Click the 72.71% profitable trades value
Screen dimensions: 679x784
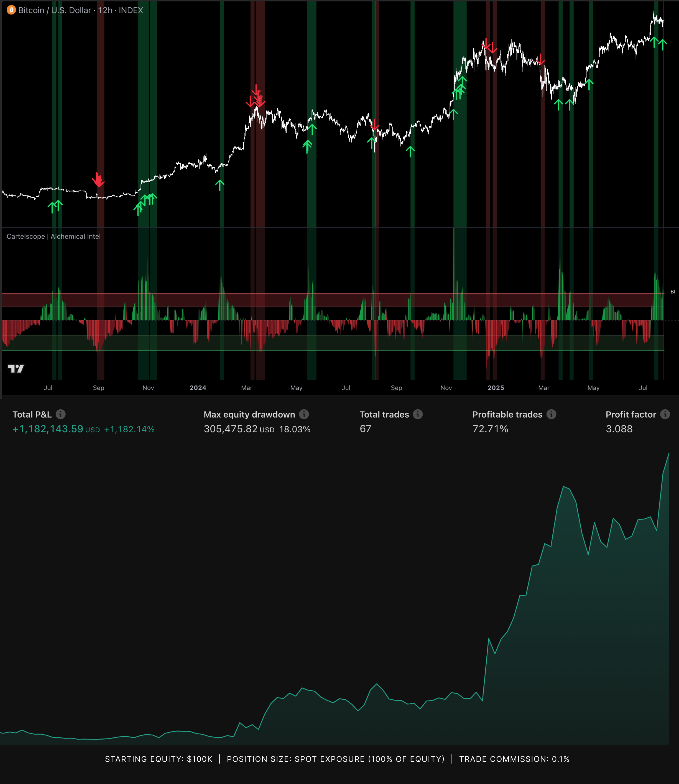click(490, 429)
